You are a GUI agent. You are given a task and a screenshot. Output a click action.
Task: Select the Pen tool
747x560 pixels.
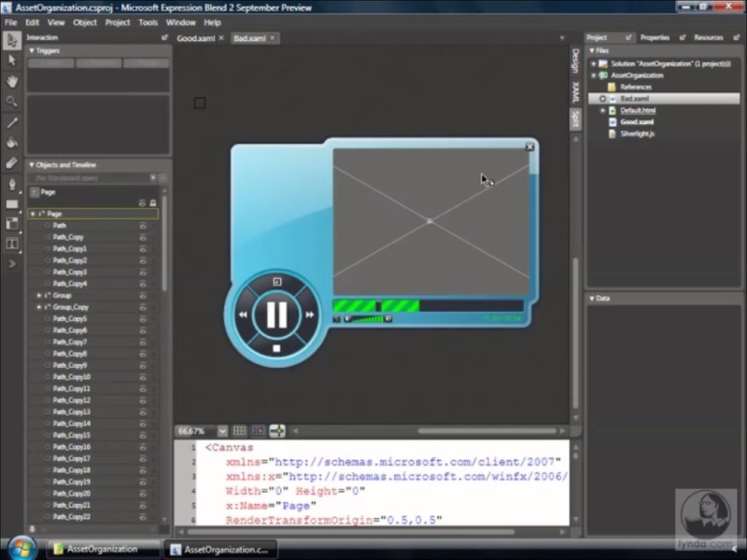click(12, 184)
